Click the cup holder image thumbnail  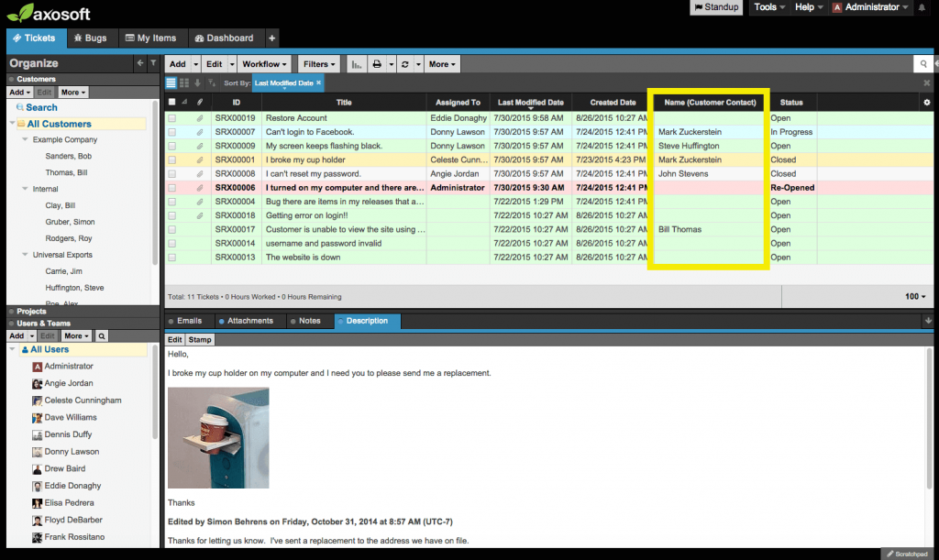218,438
